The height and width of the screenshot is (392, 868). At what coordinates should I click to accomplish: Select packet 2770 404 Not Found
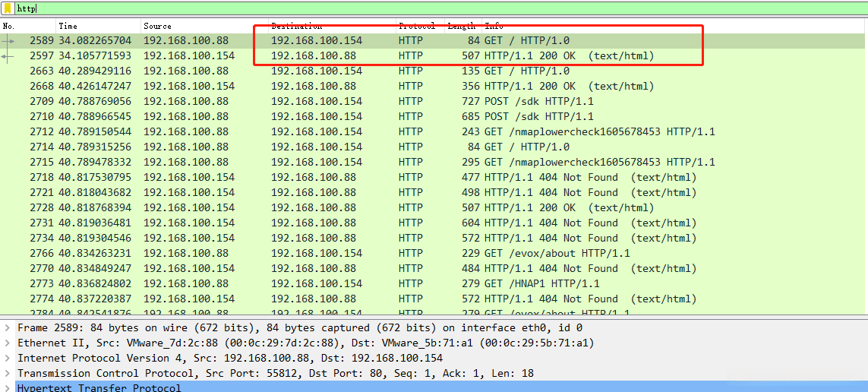tap(433, 268)
